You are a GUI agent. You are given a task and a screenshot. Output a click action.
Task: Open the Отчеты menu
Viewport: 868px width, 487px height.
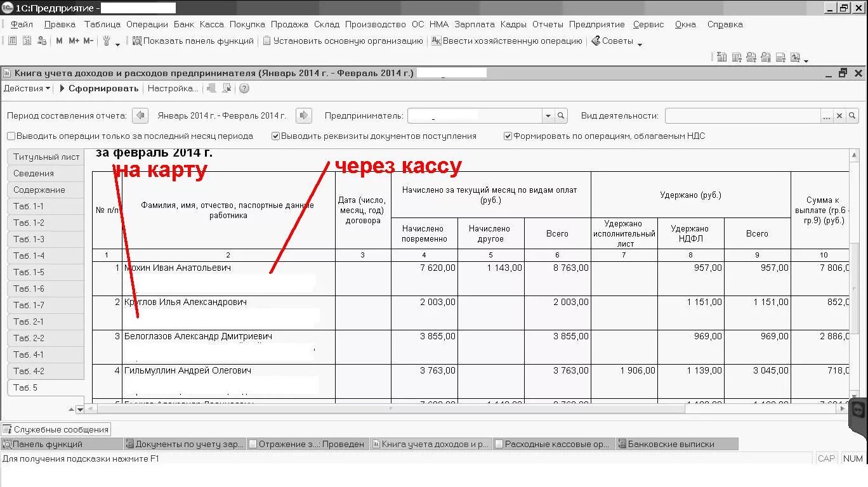(x=548, y=25)
